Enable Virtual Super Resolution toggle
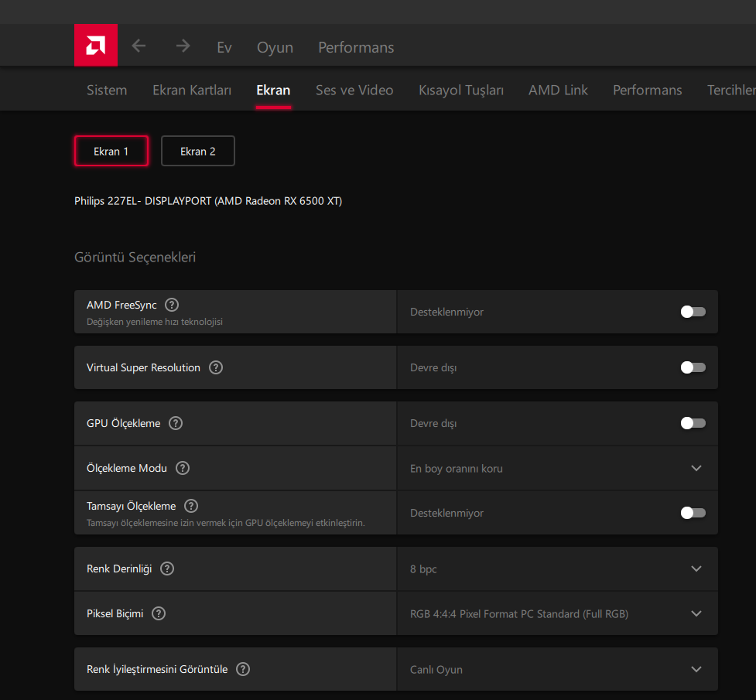 (x=693, y=367)
